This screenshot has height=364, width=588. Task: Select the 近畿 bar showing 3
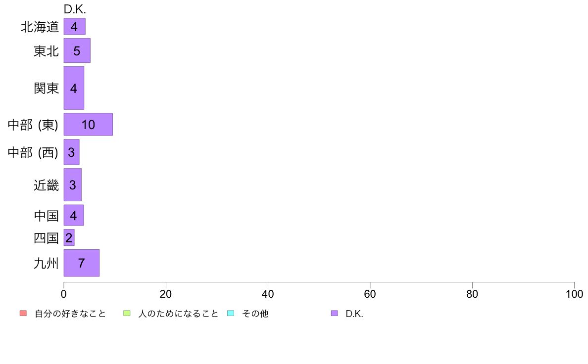[x=72, y=185]
